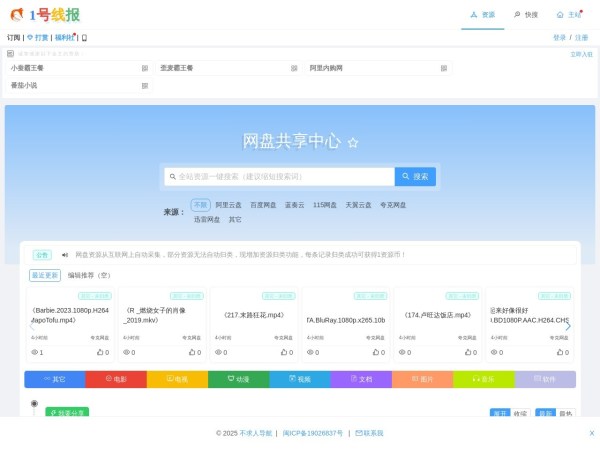Click the 登录 login link

coord(559,37)
